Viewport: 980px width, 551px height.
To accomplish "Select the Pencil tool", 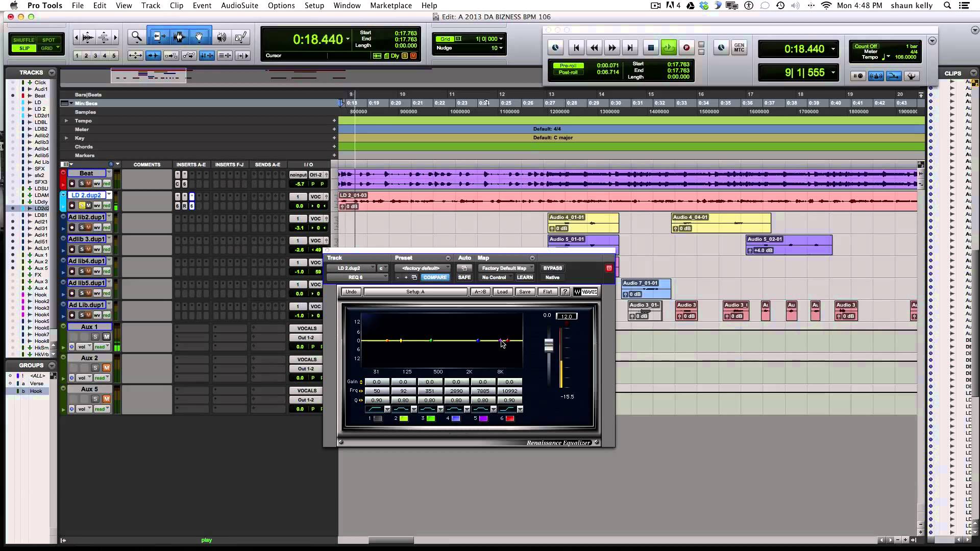I will pos(241,37).
